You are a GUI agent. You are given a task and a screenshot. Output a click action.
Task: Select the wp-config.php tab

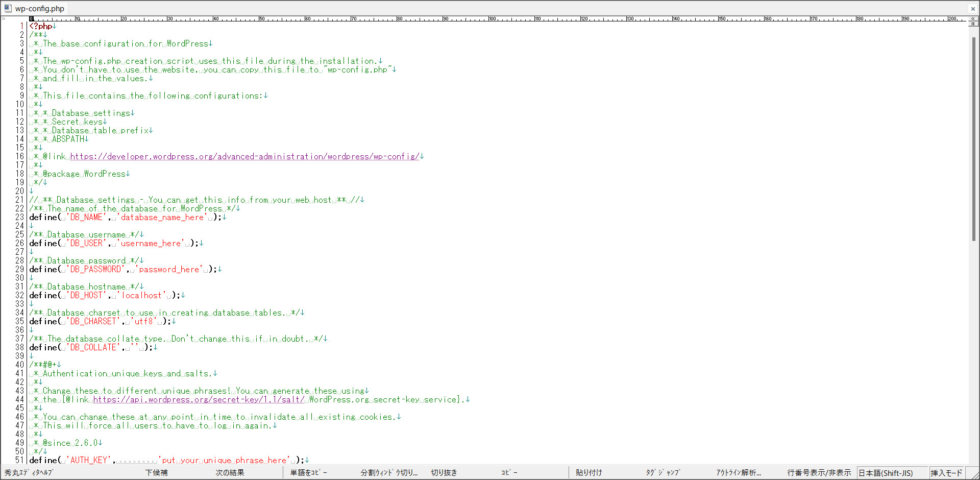(x=39, y=9)
